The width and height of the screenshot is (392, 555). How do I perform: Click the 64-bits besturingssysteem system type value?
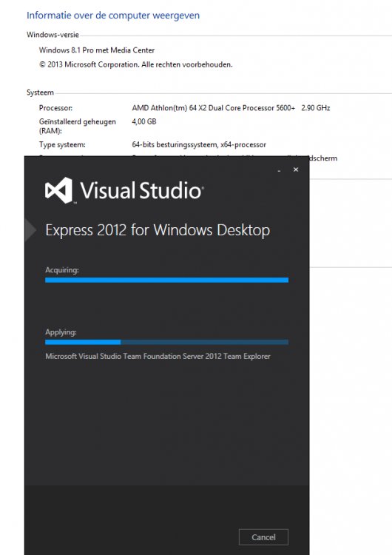(x=199, y=145)
